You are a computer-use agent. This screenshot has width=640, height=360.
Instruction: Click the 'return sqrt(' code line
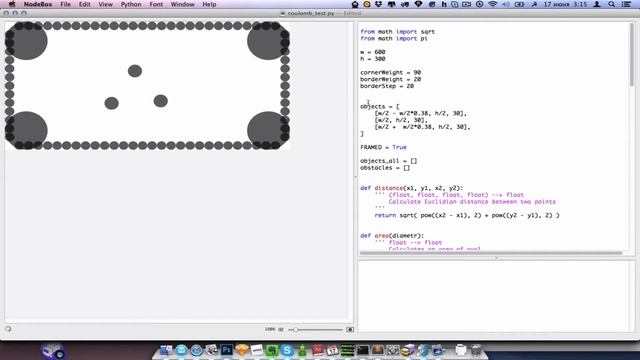pos(467,215)
